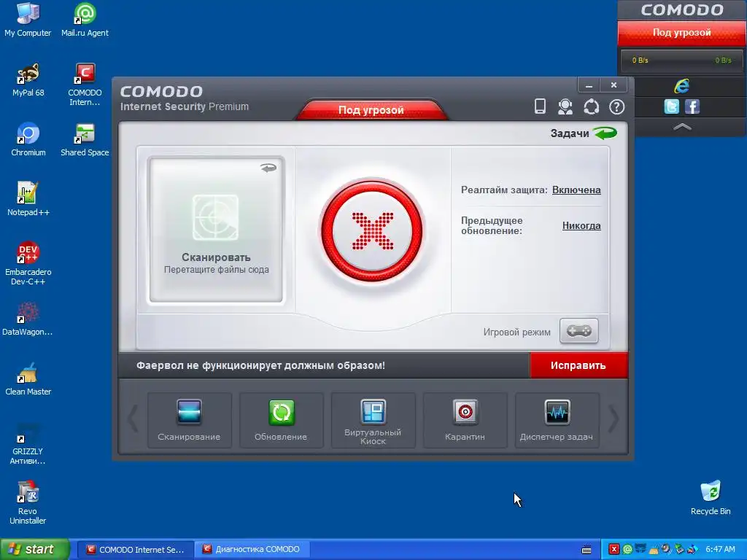Click the Сканировать drop zone tile
This screenshot has height=560, width=747.
pyautogui.click(x=216, y=230)
